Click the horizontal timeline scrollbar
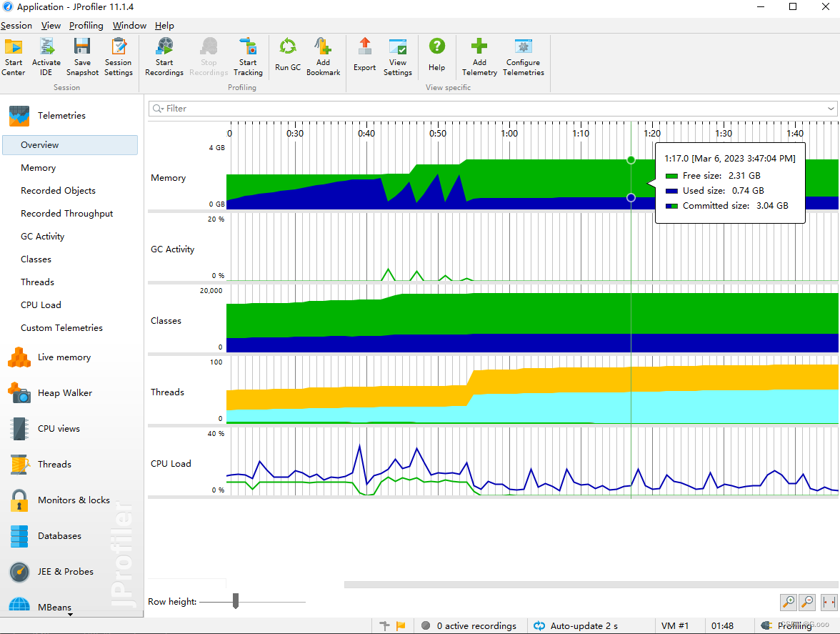Image resolution: width=840 pixels, height=634 pixels. click(x=591, y=585)
